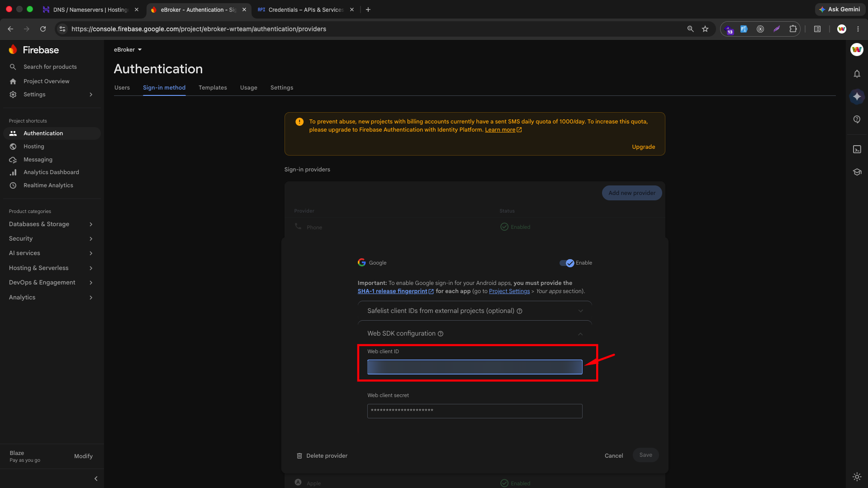Click the Web client ID field
This screenshot has width=868, height=488.
[x=474, y=367]
